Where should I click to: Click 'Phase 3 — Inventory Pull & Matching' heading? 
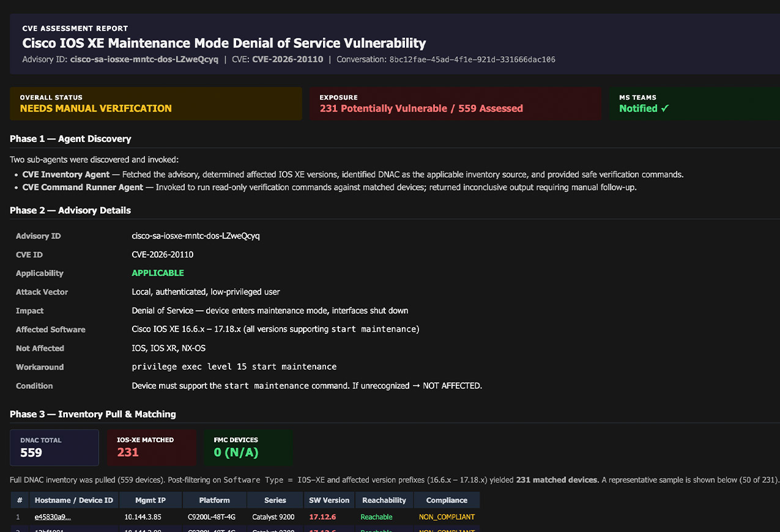pyautogui.click(x=93, y=414)
